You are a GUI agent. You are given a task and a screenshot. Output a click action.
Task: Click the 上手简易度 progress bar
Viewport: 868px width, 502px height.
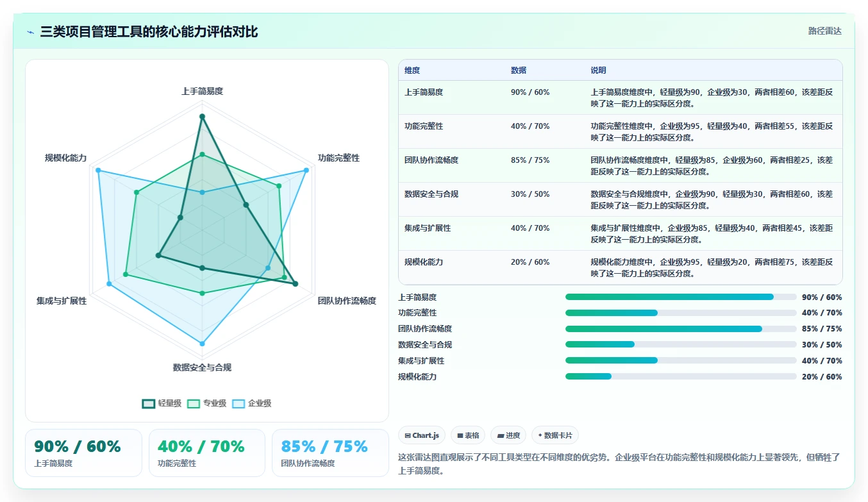pos(681,297)
